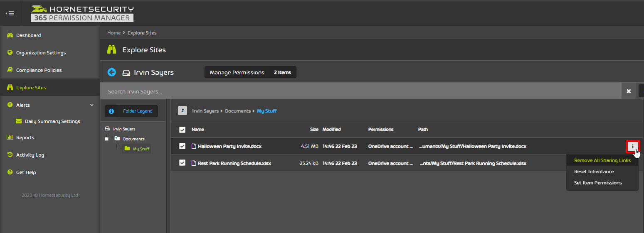The height and width of the screenshot is (233, 644).
Task: Uncheck Rest Park Running Schedule.xlsx checkbox
Action: coord(182,163)
